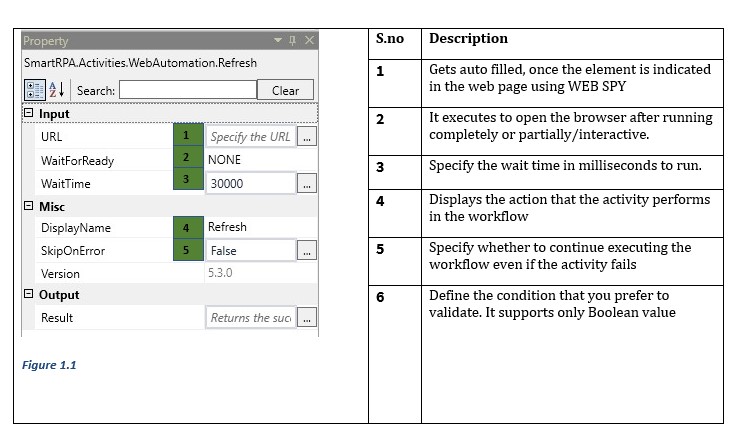
Task: Select the URL property row label
Action: point(51,137)
